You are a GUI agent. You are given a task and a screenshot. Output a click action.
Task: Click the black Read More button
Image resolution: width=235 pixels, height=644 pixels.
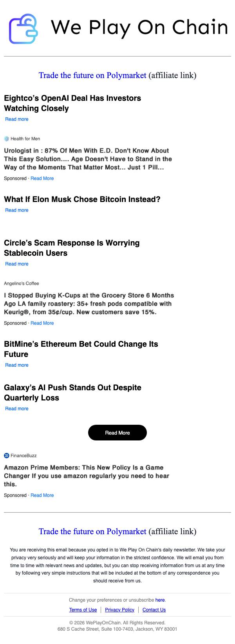(117, 433)
